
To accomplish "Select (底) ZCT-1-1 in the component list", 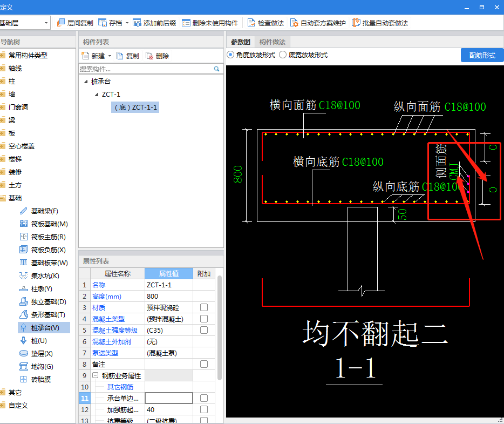I will tap(135, 107).
